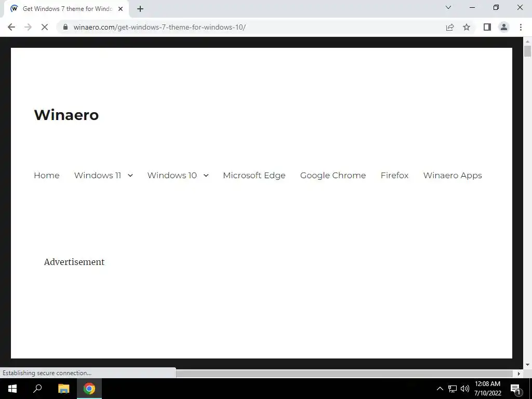Open the Windows 11 menu item

click(x=98, y=176)
